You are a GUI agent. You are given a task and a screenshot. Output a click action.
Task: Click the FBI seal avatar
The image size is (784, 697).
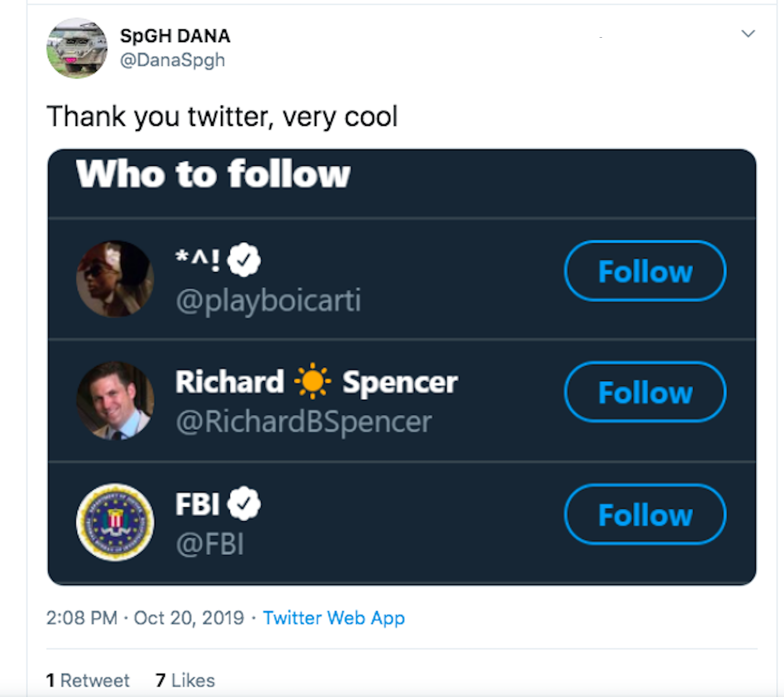point(115,522)
